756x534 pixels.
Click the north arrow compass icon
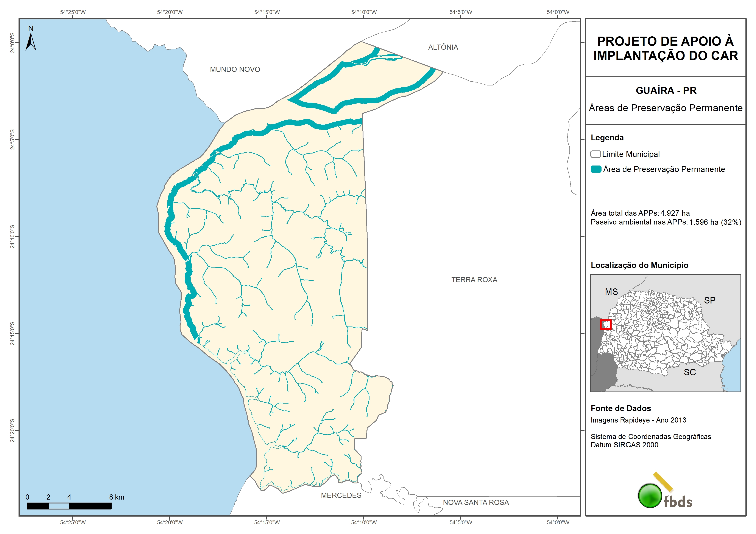pos(31,41)
